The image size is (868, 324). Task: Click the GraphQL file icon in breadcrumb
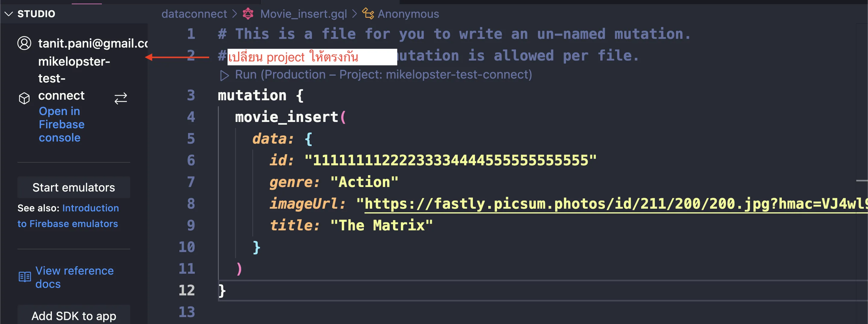(248, 14)
